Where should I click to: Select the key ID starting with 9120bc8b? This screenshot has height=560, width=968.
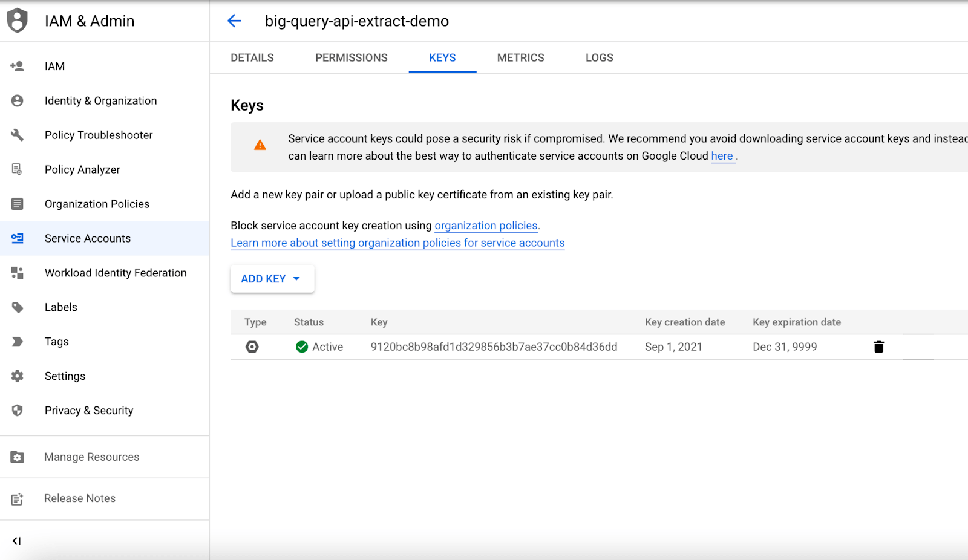pyautogui.click(x=494, y=347)
